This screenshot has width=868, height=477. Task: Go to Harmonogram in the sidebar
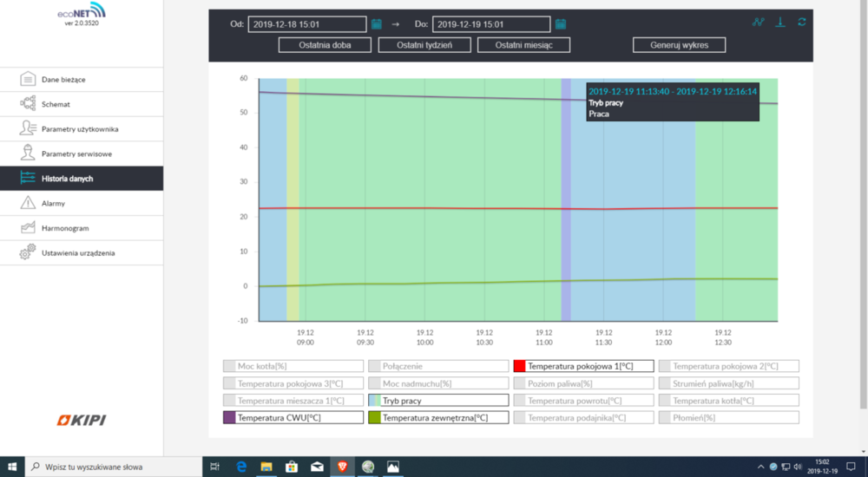click(x=65, y=228)
